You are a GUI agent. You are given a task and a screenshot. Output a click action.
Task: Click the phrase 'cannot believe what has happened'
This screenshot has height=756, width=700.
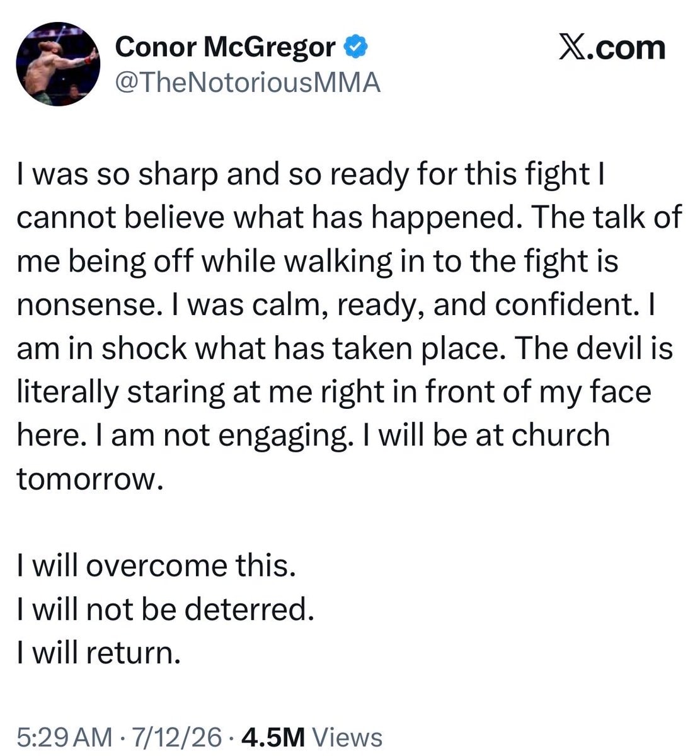coord(266,217)
